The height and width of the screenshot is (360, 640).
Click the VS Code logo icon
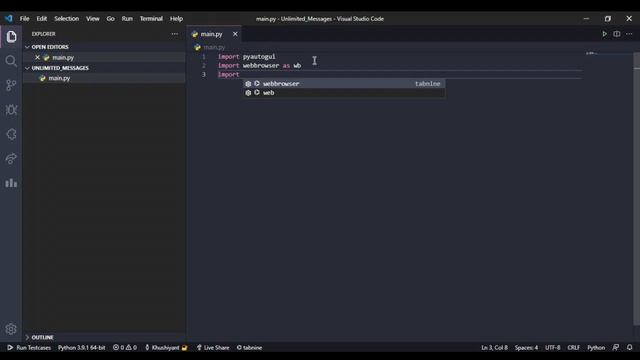(9, 18)
